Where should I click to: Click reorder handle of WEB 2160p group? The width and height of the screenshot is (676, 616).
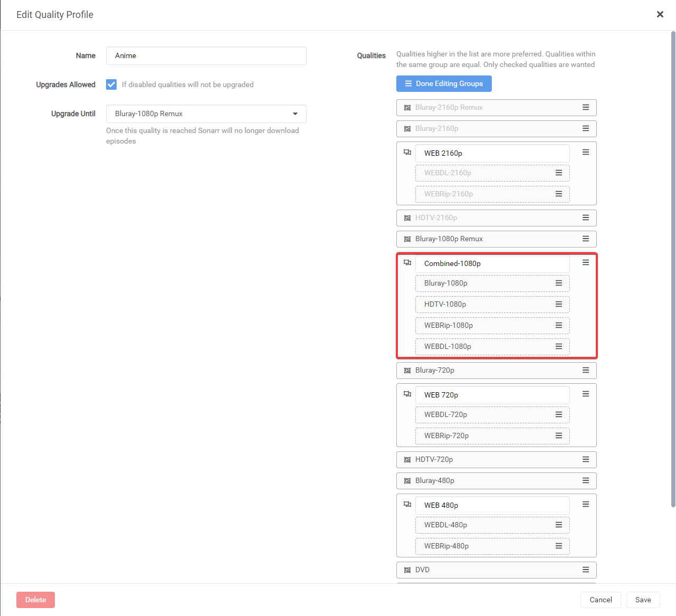click(x=586, y=152)
